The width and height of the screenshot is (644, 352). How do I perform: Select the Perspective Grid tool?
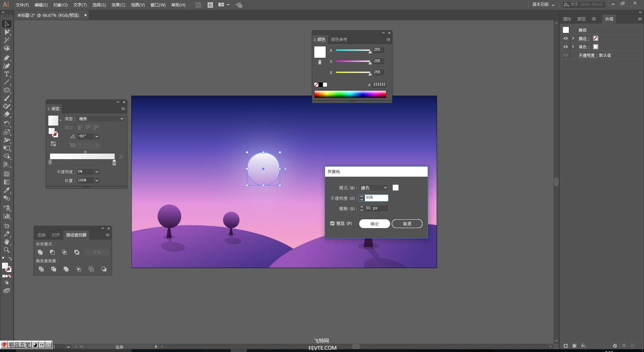point(7,165)
